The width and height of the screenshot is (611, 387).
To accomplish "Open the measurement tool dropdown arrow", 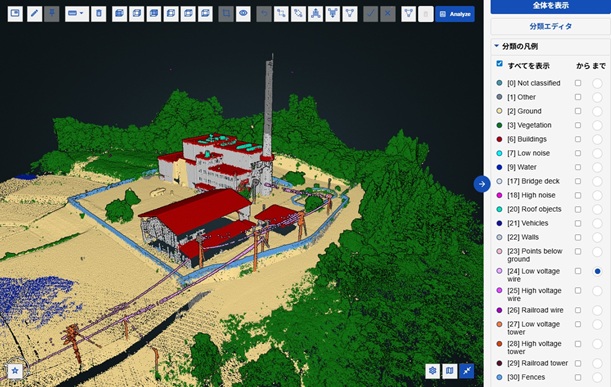I will coord(81,14).
